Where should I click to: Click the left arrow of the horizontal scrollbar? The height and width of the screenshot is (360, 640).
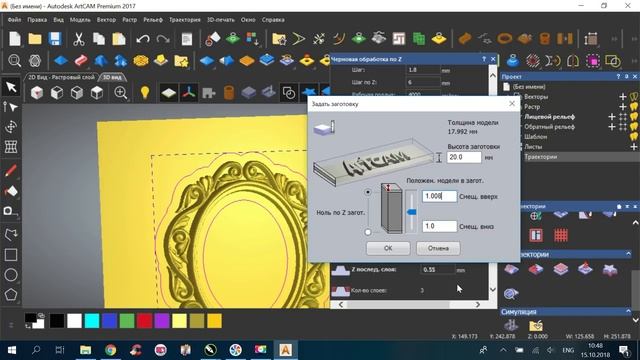coord(341,304)
